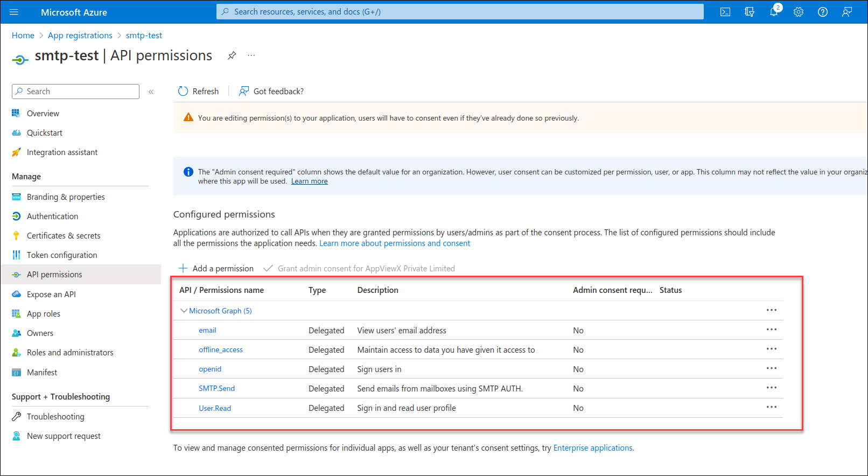Click the Manifest icon in the sidebar

point(16,372)
